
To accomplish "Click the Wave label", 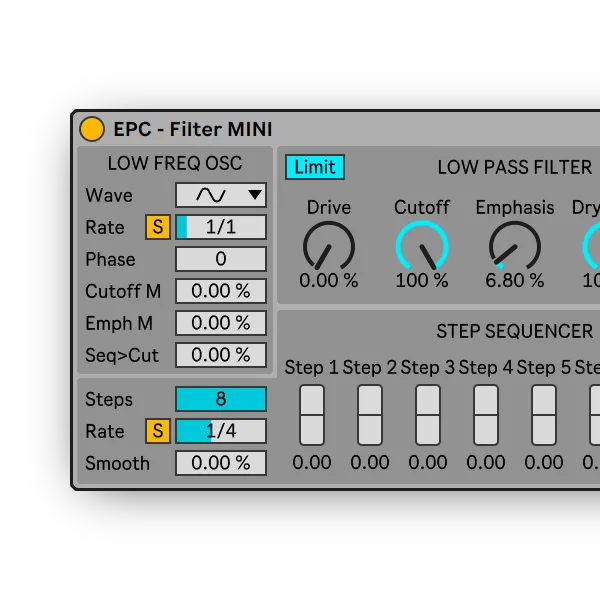I will pos(109,196).
